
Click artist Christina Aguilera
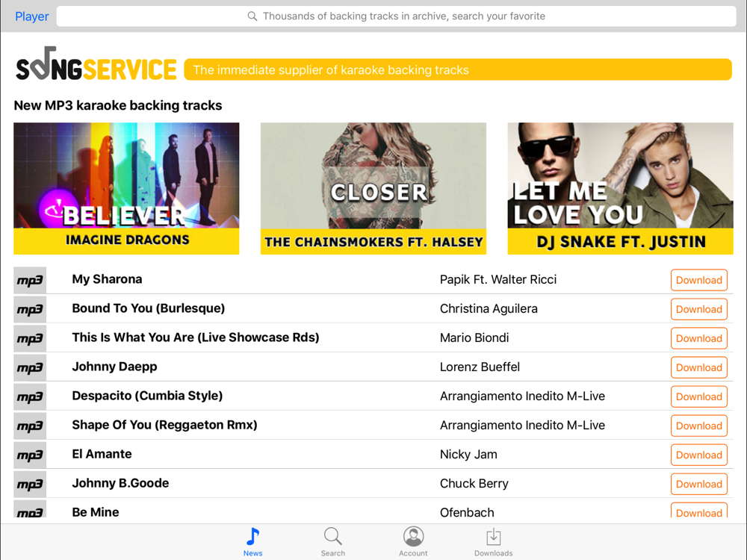point(489,309)
